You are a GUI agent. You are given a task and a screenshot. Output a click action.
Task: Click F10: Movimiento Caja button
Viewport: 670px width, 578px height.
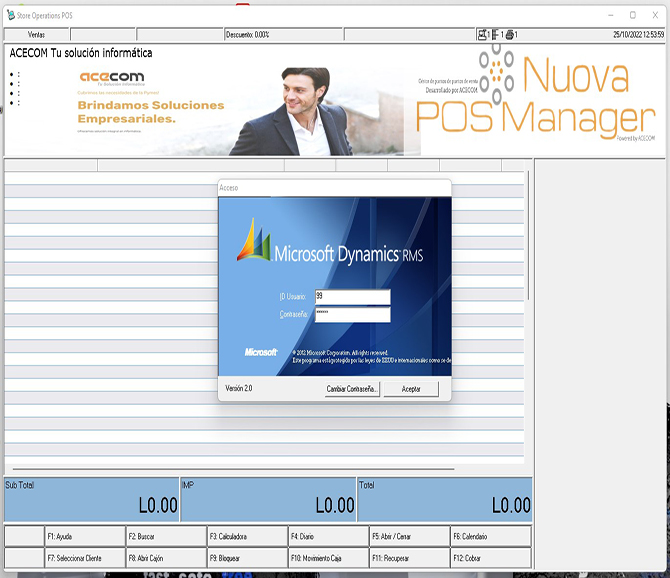point(329,558)
